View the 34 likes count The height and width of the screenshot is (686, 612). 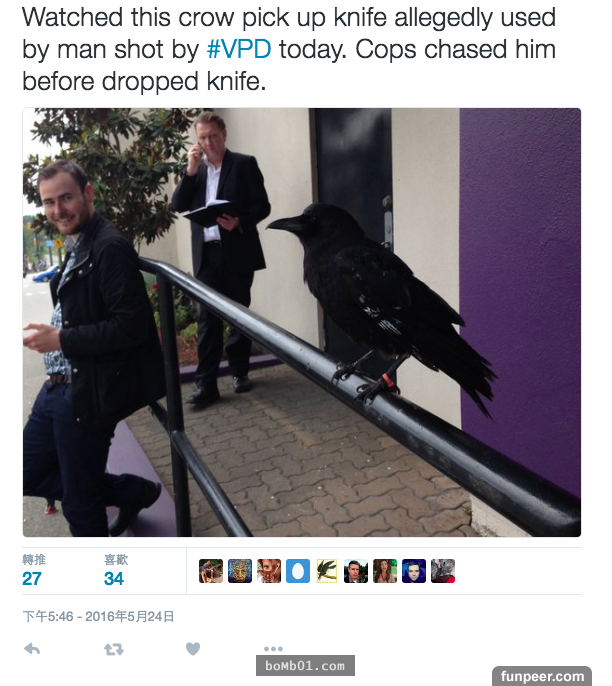[114, 579]
